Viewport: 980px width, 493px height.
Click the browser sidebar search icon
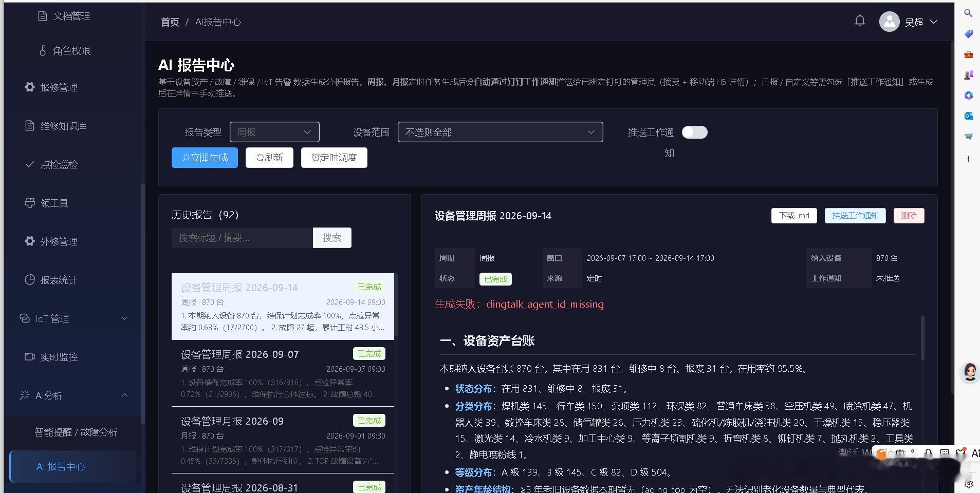click(968, 13)
